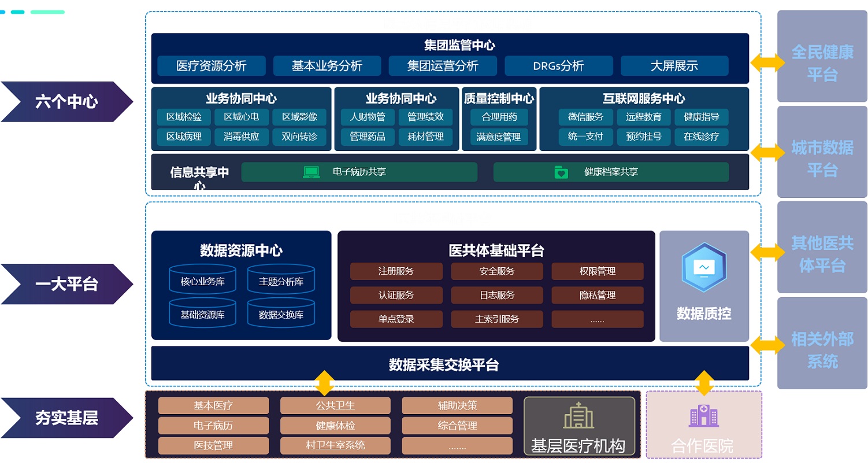Click the blue hexagon 数据质控 icon
Image resolution: width=868 pixels, height=476 pixels.
click(703, 267)
